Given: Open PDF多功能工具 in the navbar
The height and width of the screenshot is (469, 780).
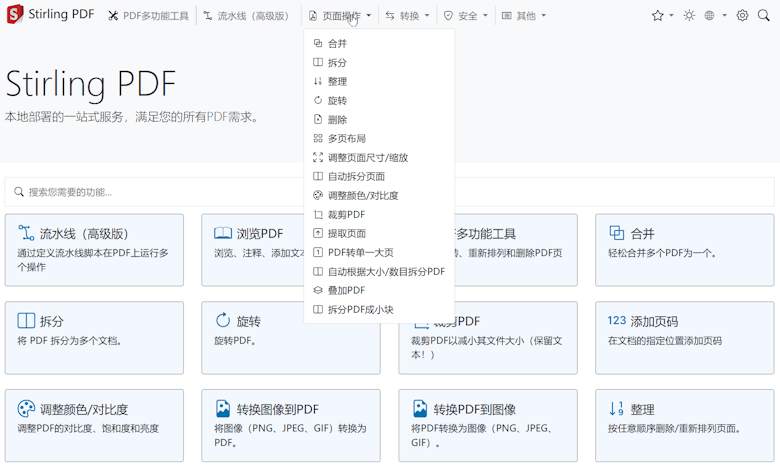Looking at the screenshot, I should pos(148,16).
